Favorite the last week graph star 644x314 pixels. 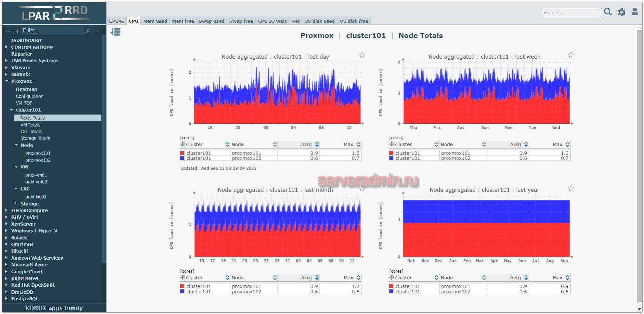point(571,55)
